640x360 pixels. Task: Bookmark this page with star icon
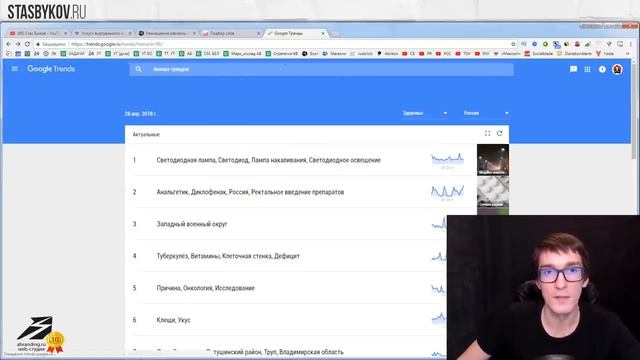513,44
